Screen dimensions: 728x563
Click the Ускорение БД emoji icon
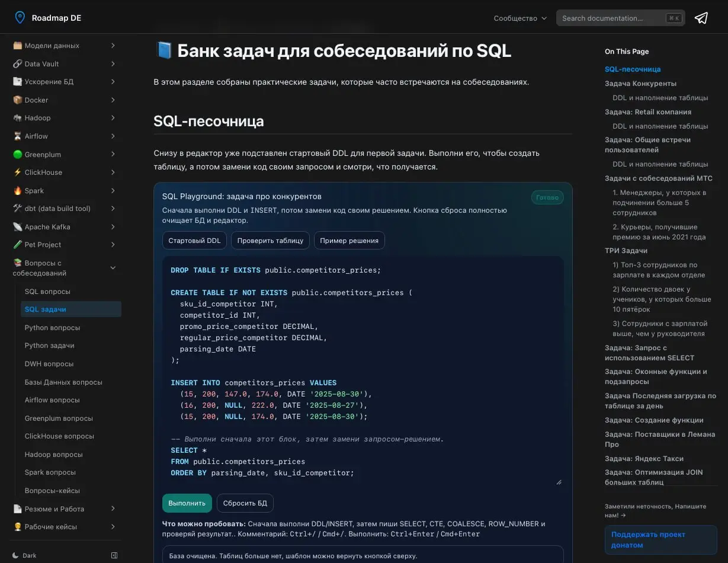click(18, 82)
